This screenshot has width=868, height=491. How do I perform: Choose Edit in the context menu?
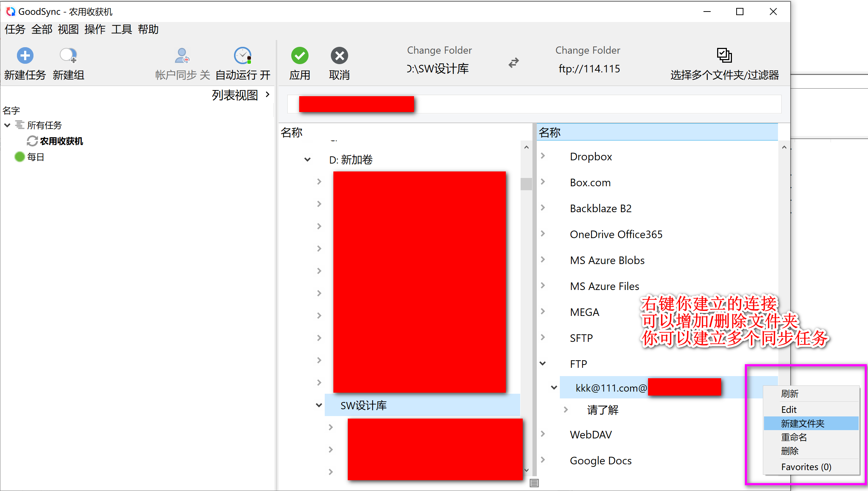pos(811,410)
